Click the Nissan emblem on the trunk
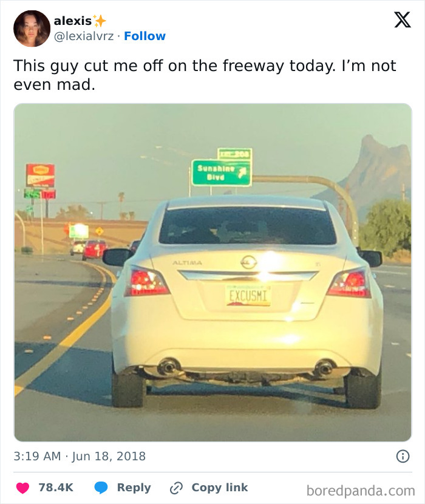425x504 pixels. pyautogui.click(x=248, y=262)
